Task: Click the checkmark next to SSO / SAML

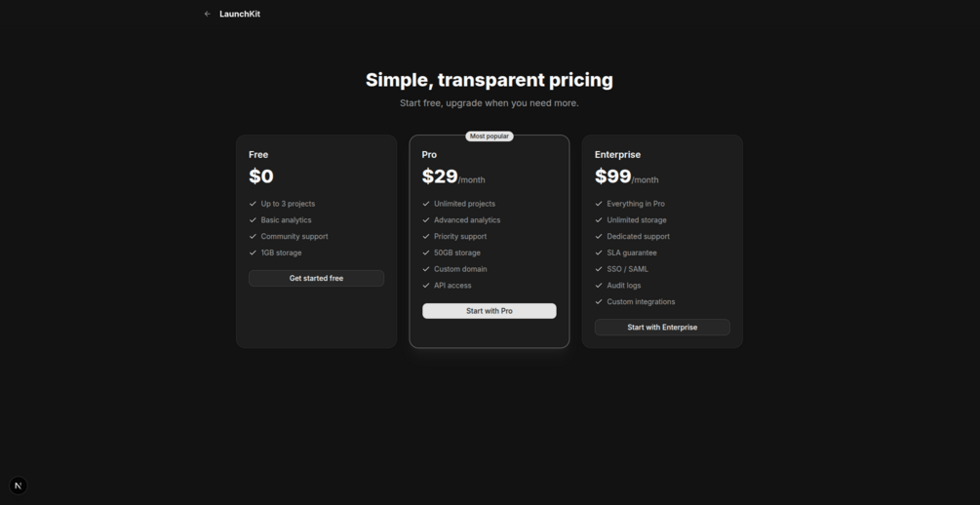Action: (599, 269)
